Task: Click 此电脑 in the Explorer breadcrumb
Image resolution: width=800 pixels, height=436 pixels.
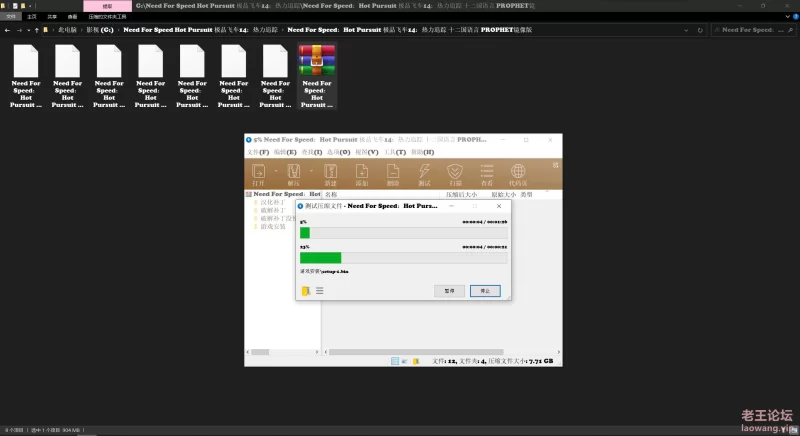Action: pyautogui.click(x=67, y=30)
